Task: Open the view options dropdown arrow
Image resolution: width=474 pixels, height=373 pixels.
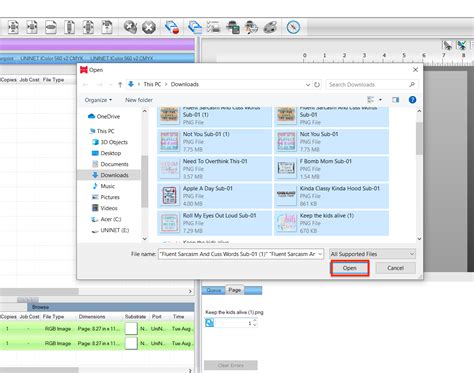Action: click(x=380, y=100)
